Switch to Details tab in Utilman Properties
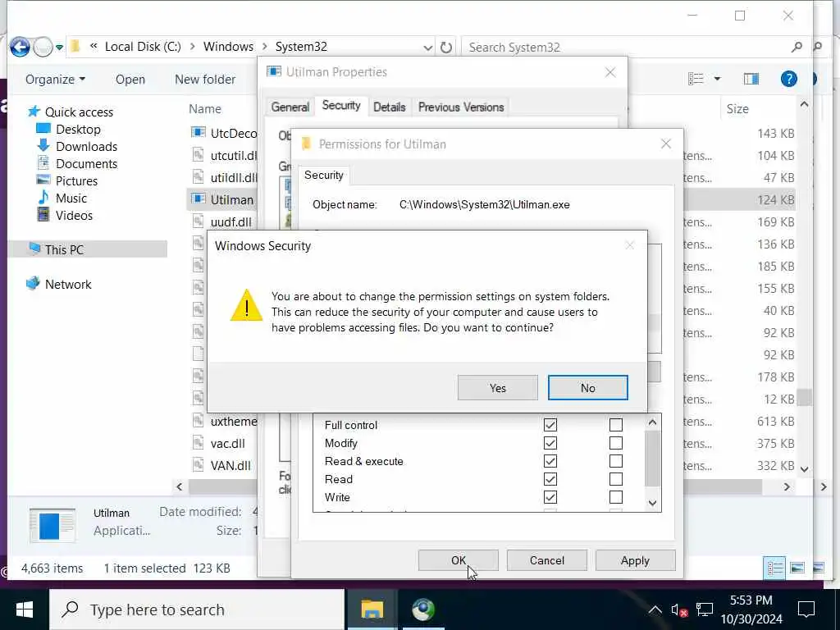 coord(390,107)
